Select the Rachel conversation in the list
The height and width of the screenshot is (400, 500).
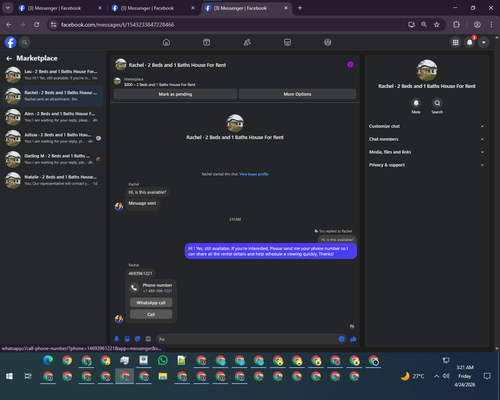pyautogui.click(x=53, y=96)
